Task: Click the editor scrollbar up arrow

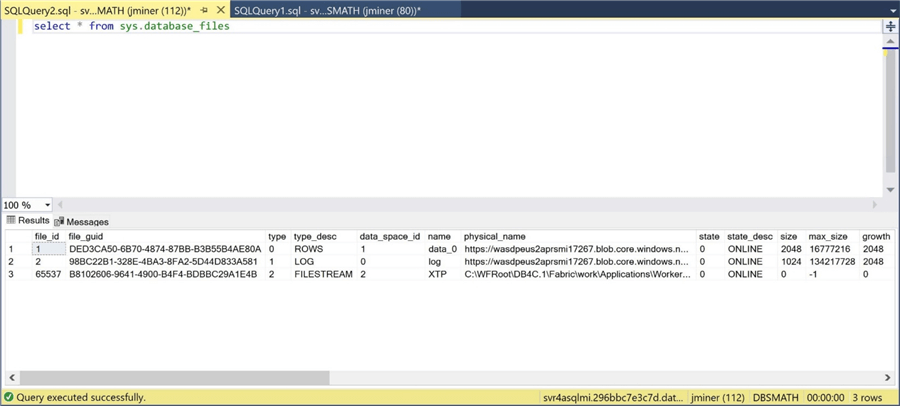Action: tap(890, 41)
